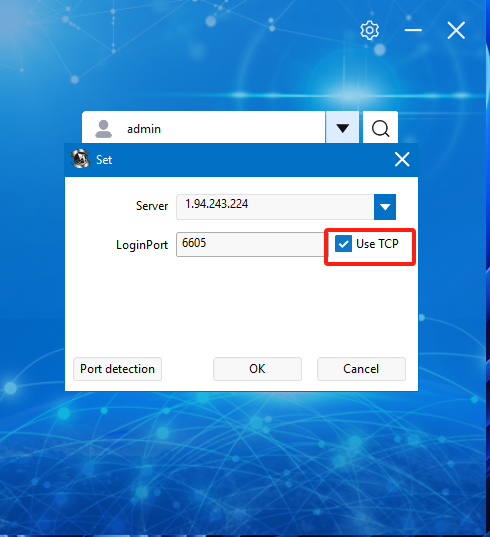Screen dimensions: 490x537
Task: Minimize the login window
Action: [413, 30]
